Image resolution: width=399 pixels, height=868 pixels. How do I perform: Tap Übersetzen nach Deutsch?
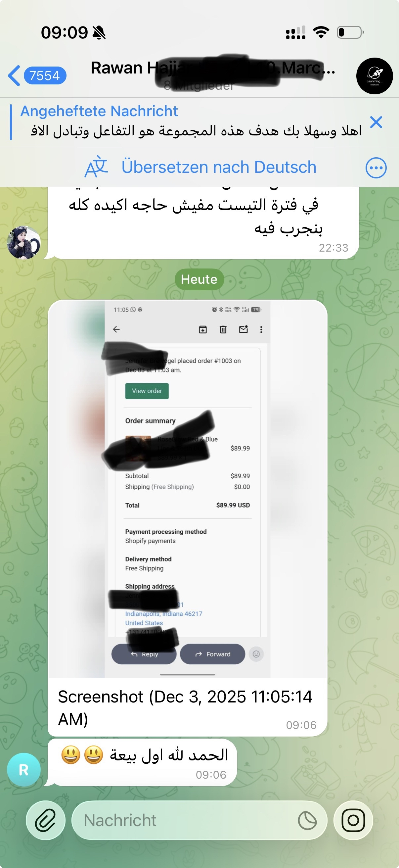219,167
